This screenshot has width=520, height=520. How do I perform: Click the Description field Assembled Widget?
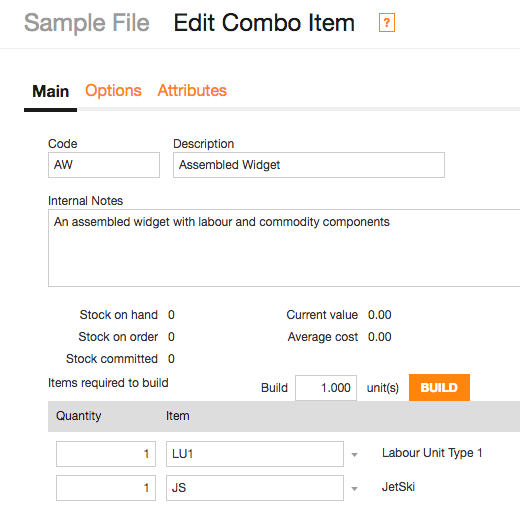click(x=309, y=165)
